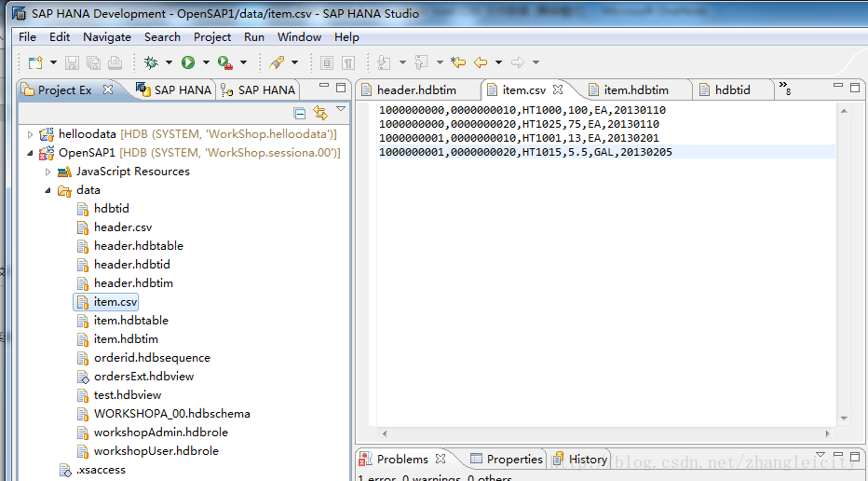Click the Print toolbar icon
This screenshot has width=868, height=481.
[x=115, y=62]
